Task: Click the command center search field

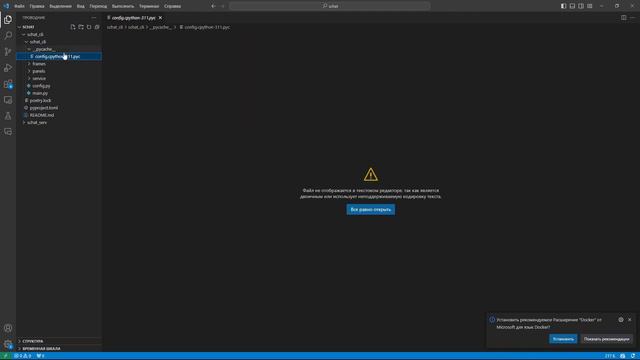Action: (x=330, y=6)
